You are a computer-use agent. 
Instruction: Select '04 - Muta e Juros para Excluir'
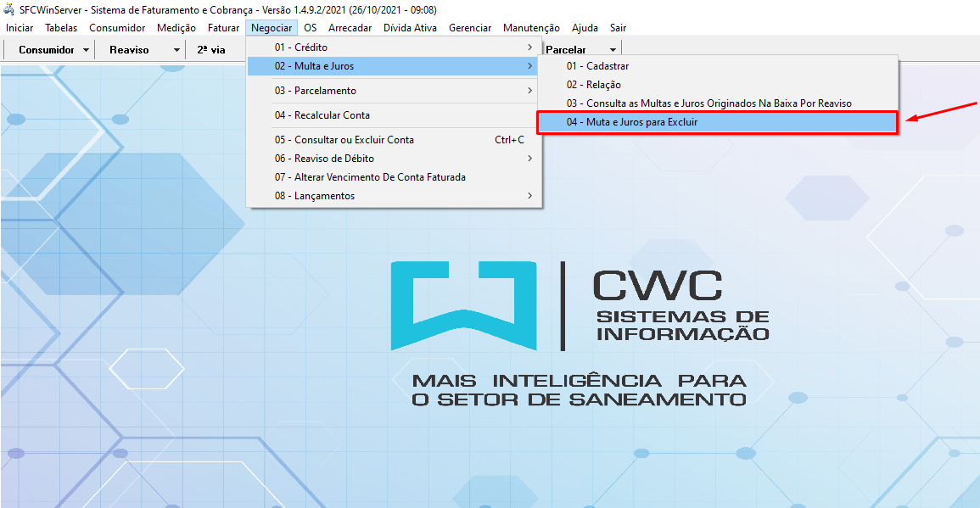632,122
